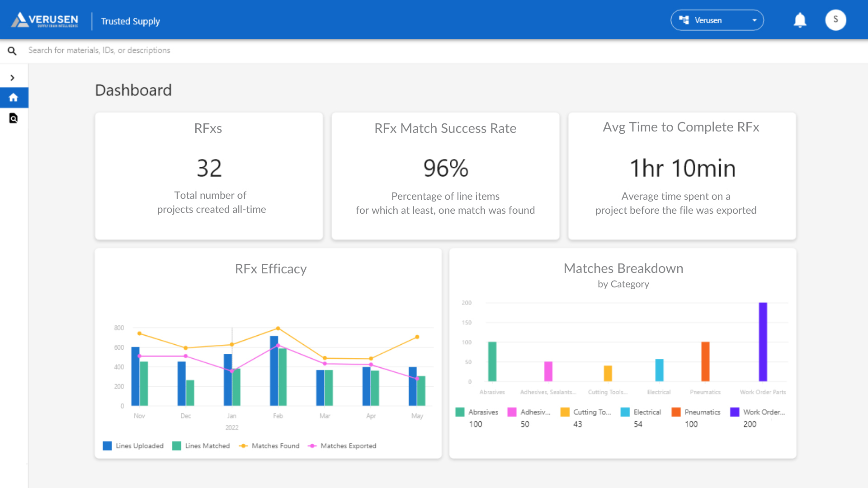This screenshot has height=488, width=868.
Task: Toggle Lines Uploaded legend series
Action: tap(133, 446)
